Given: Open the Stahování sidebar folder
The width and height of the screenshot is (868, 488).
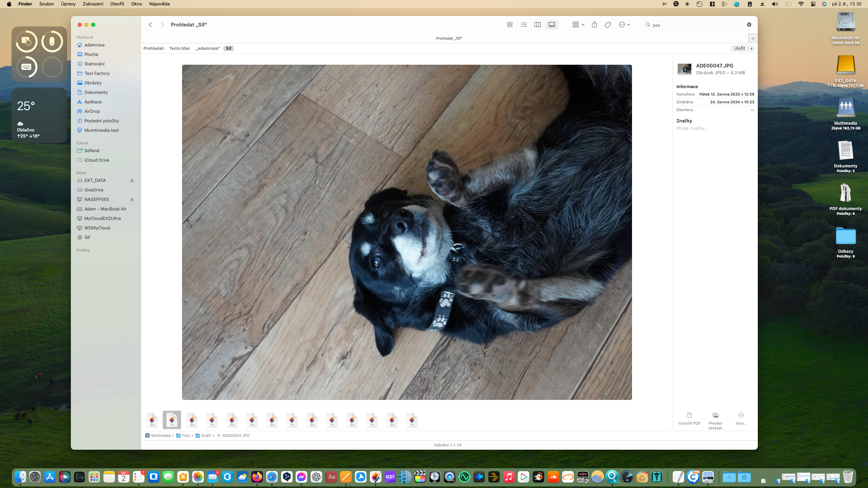Looking at the screenshot, I should [x=94, y=64].
